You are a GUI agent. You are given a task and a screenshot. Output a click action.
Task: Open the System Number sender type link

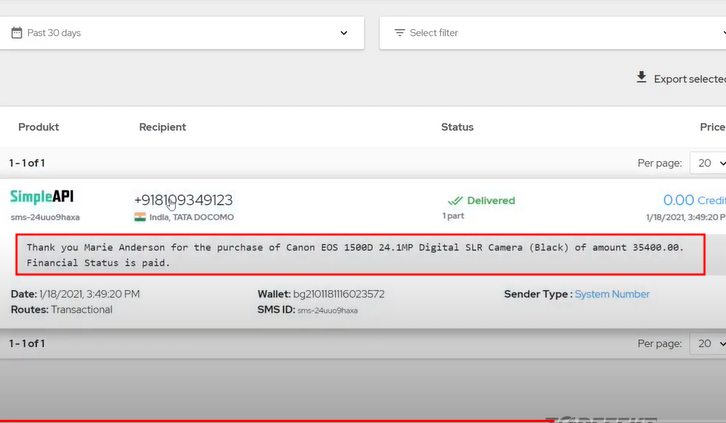coord(612,294)
